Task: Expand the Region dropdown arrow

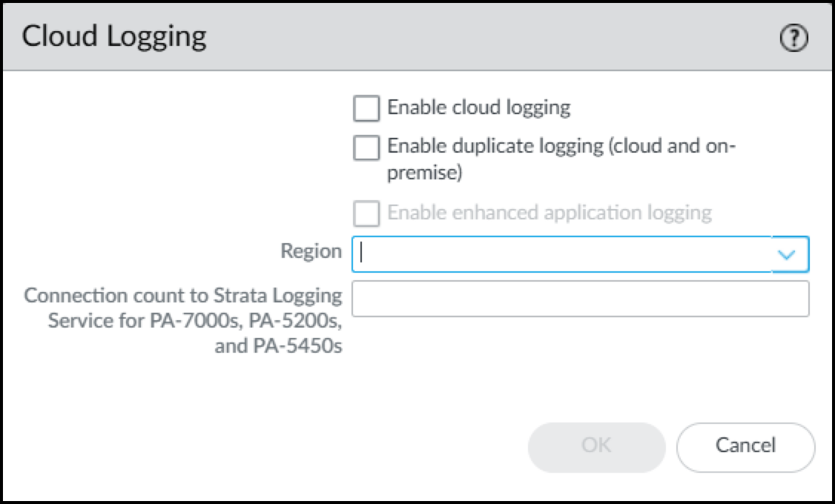Action: coord(789,255)
